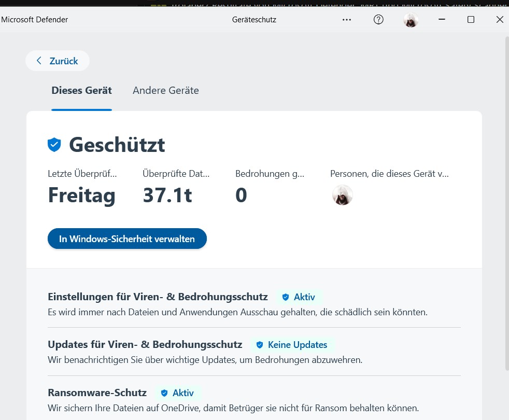Click the Keine Updates status badge

pyautogui.click(x=292, y=345)
